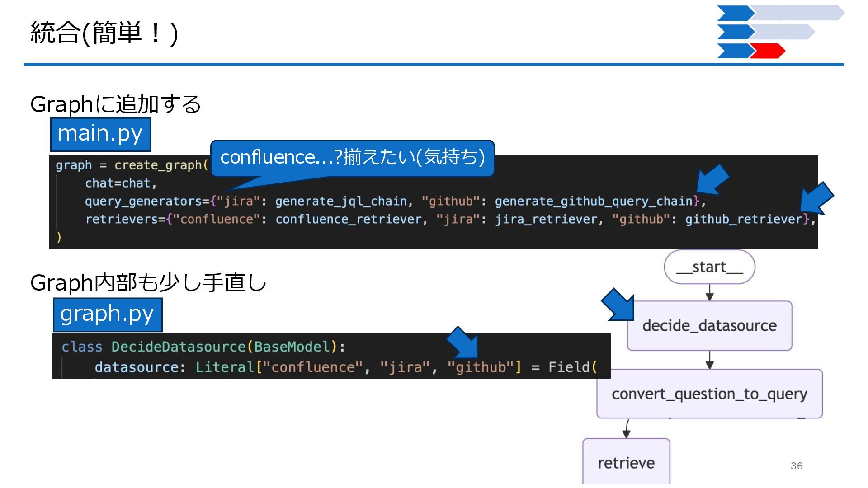Click the convert_question_to_query node
868x488 pixels.
[x=709, y=394]
